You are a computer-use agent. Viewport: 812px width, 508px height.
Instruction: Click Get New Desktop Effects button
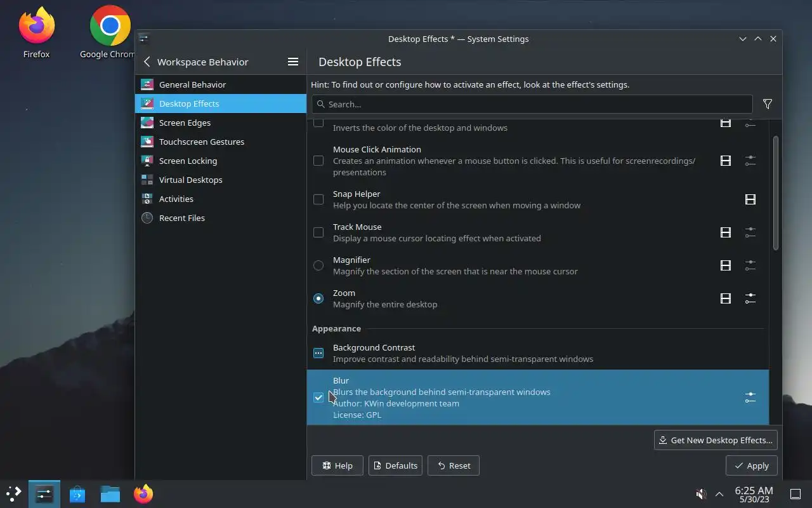716,440
